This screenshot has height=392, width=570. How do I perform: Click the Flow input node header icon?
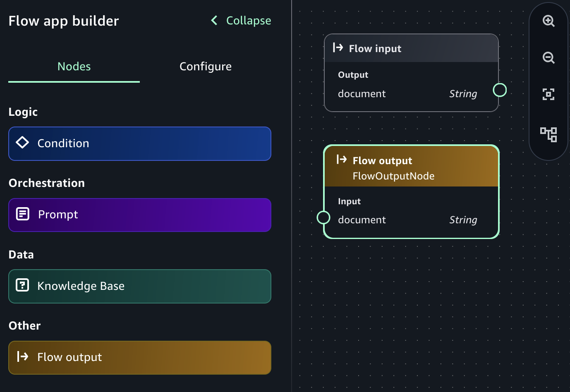[x=338, y=48]
